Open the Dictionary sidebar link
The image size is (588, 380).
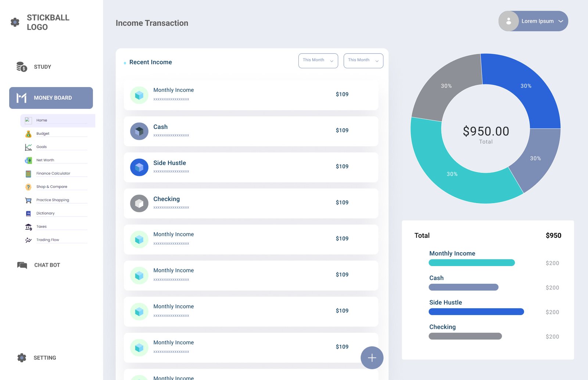click(46, 214)
